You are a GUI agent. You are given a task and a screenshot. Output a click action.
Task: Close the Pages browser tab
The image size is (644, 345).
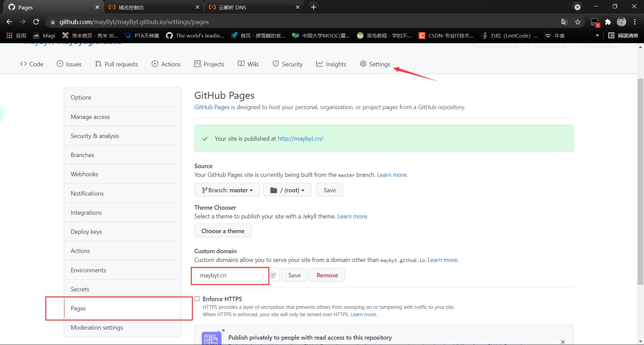click(x=97, y=7)
